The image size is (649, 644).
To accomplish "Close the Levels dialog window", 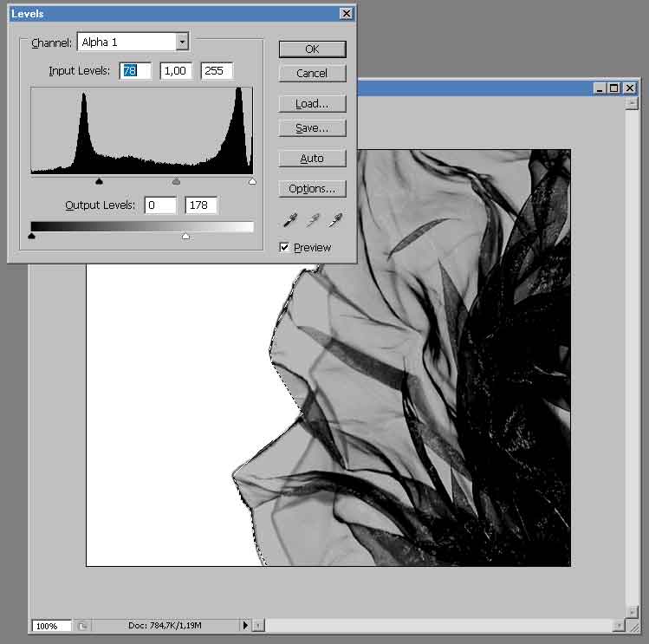I will pos(346,14).
